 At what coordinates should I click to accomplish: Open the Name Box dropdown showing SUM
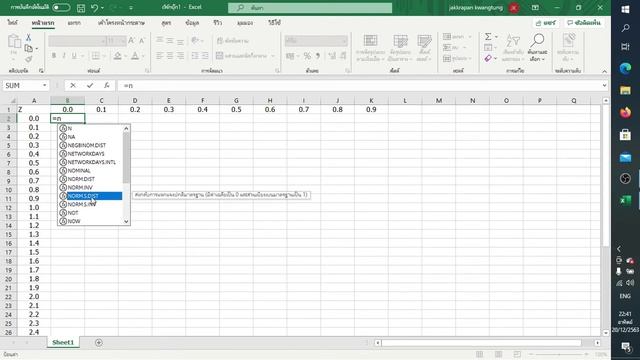pyautogui.click(x=44, y=85)
